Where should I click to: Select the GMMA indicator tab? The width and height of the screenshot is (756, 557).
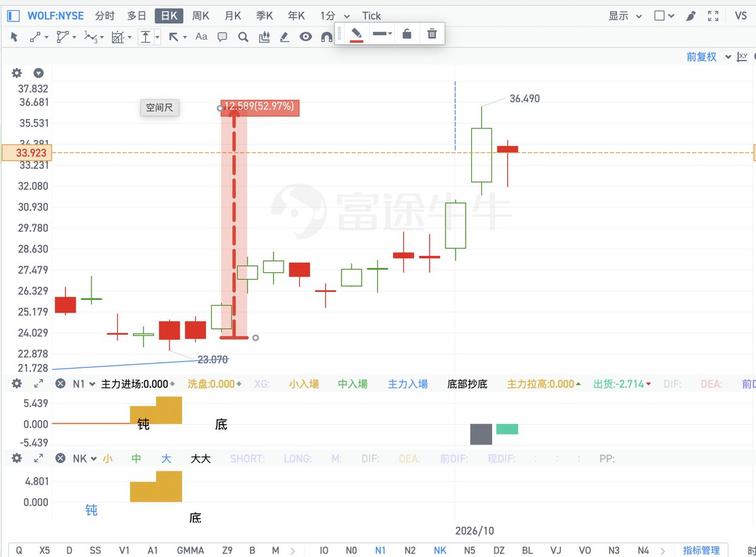(x=190, y=550)
